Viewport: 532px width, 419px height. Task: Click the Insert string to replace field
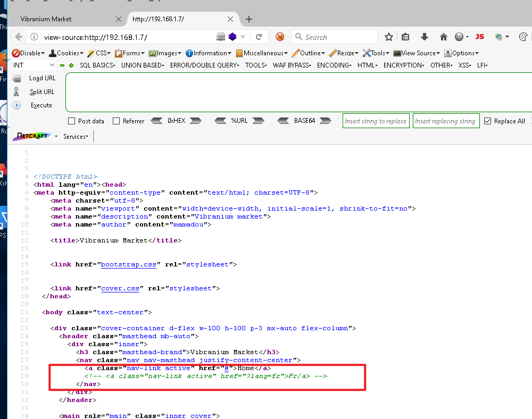376,121
